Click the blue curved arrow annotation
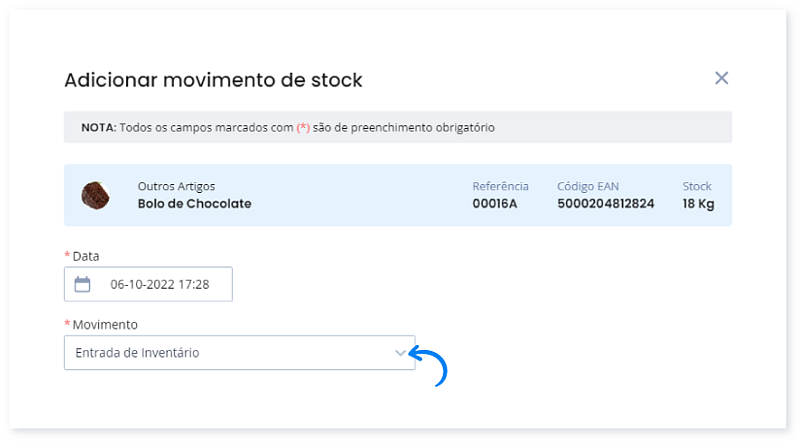 tap(433, 364)
